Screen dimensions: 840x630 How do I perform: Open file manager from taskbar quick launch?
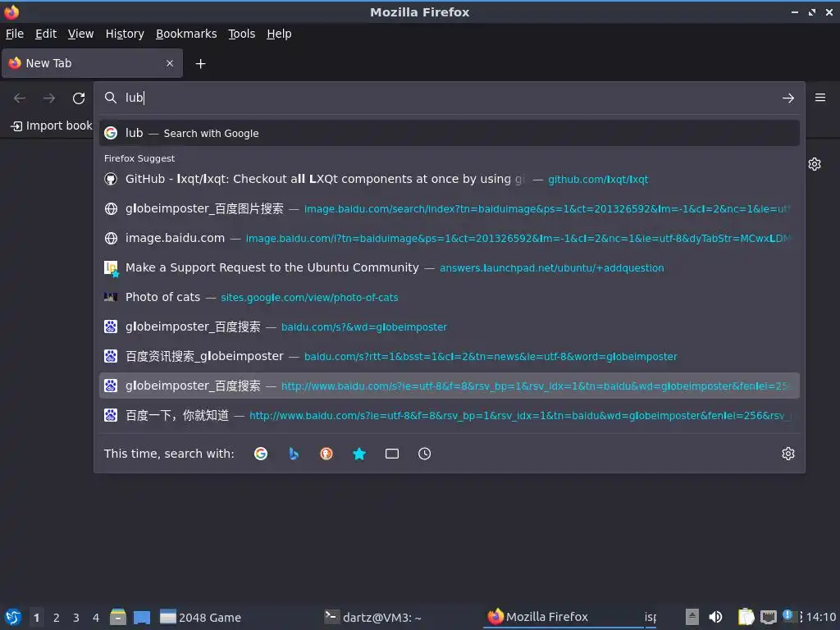[118, 617]
